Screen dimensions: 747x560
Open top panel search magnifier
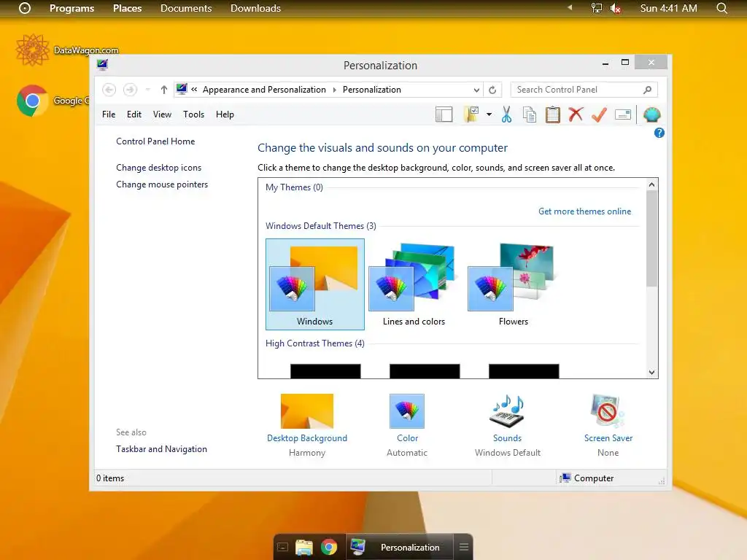point(721,8)
